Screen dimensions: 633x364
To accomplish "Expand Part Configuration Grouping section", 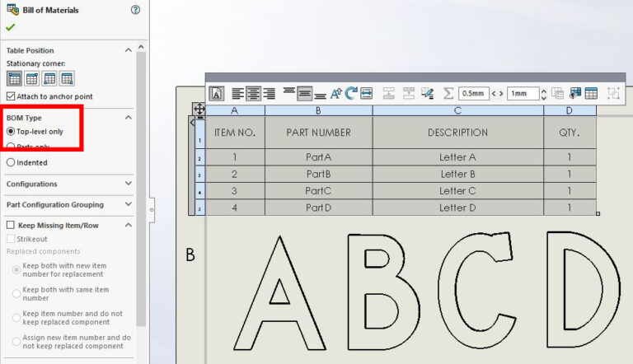I will coord(128,204).
